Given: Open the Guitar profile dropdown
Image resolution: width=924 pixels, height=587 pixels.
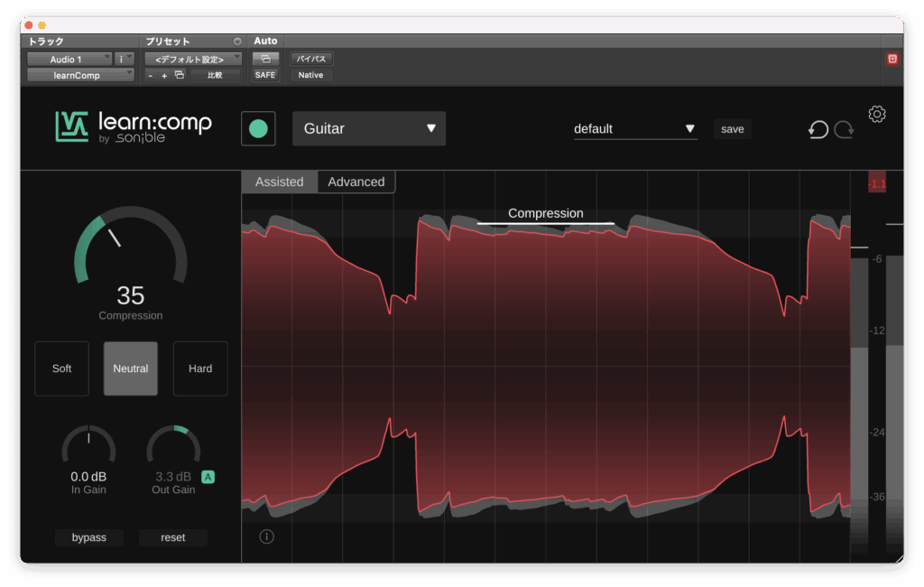Looking at the screenshot, I should (369, 128).
